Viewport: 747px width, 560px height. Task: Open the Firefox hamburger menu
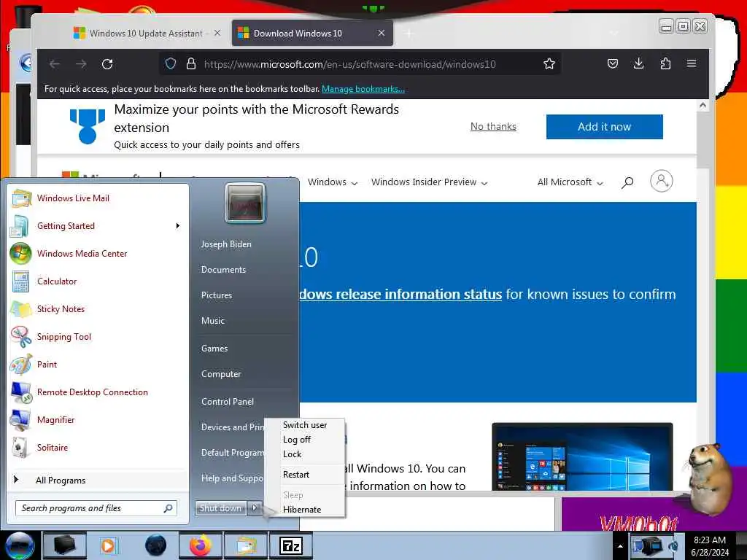692,63
